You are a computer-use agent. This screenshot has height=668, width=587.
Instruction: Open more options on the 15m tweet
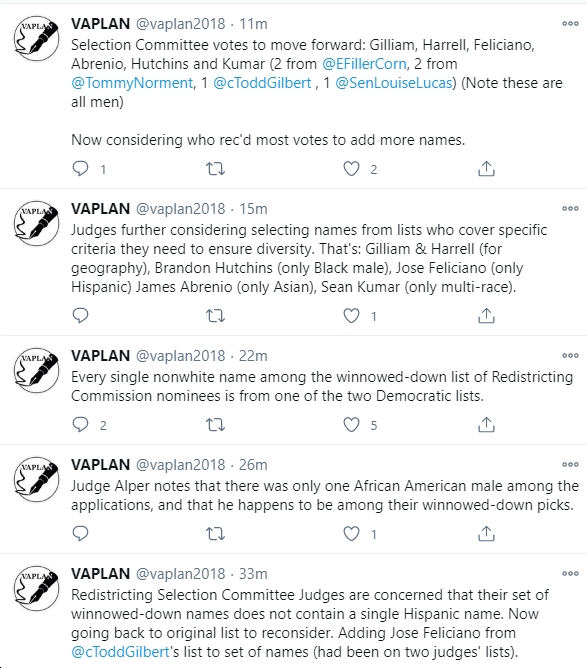pos(570,208)
